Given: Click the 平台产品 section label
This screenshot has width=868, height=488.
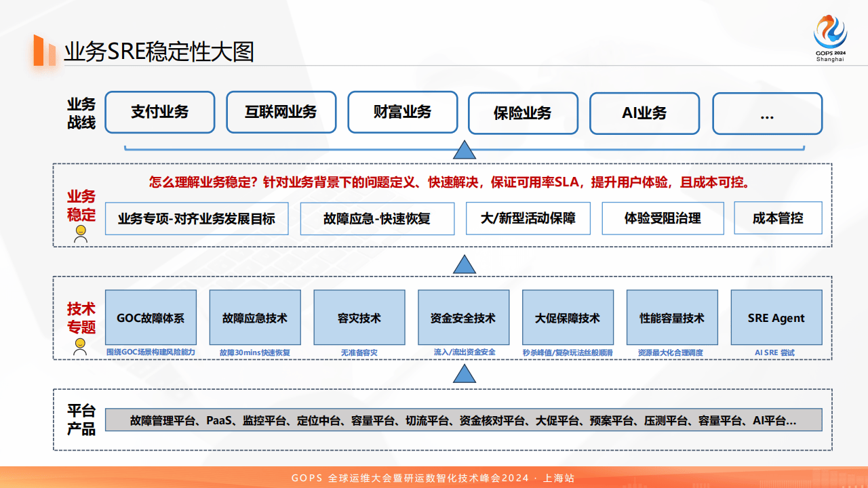Looking at the screenshot, I should click(x=81, y=419).
